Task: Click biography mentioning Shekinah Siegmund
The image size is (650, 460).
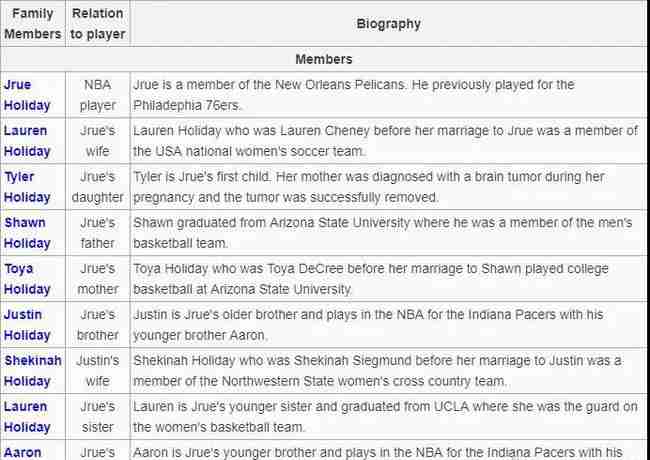Action: [377, 371]
